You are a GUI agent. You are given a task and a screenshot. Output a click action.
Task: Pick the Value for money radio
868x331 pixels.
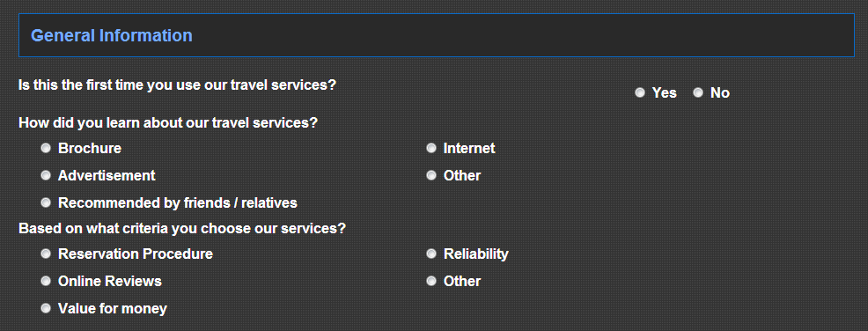click(x=46, y=308)
